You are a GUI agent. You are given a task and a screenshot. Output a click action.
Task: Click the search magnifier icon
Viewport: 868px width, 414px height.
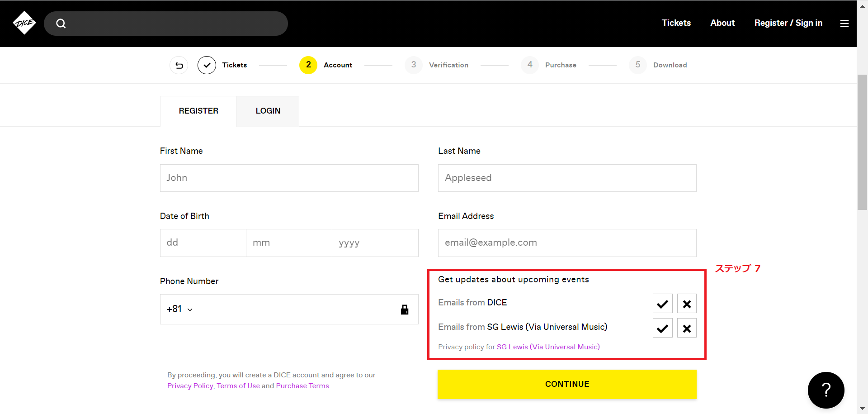61,24
